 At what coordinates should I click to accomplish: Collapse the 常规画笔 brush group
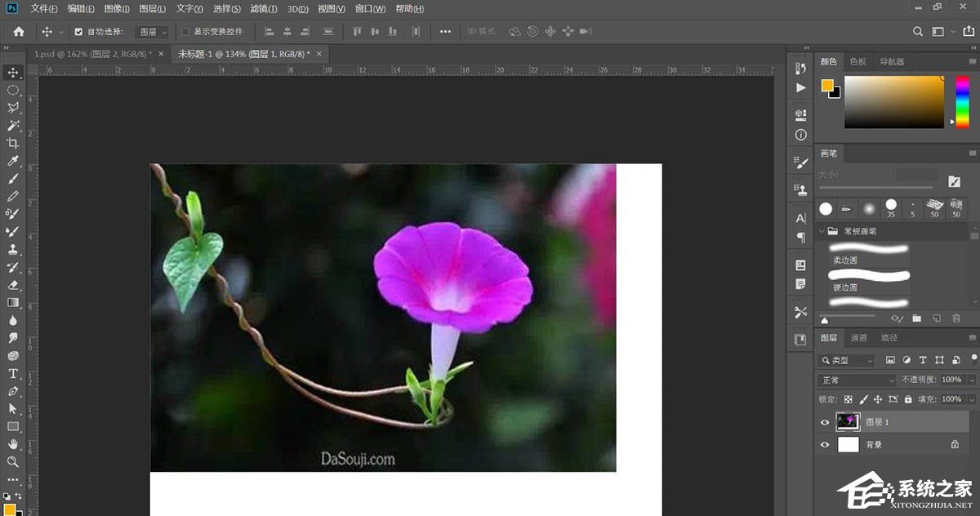click(822, 231)
